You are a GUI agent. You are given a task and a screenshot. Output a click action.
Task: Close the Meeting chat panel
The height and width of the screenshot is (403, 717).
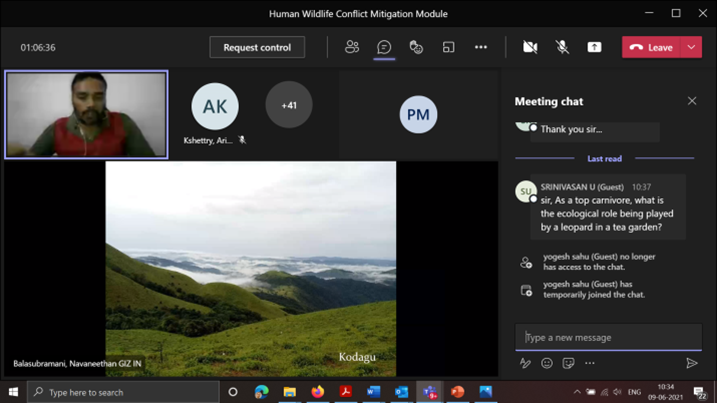coord(692,101)
